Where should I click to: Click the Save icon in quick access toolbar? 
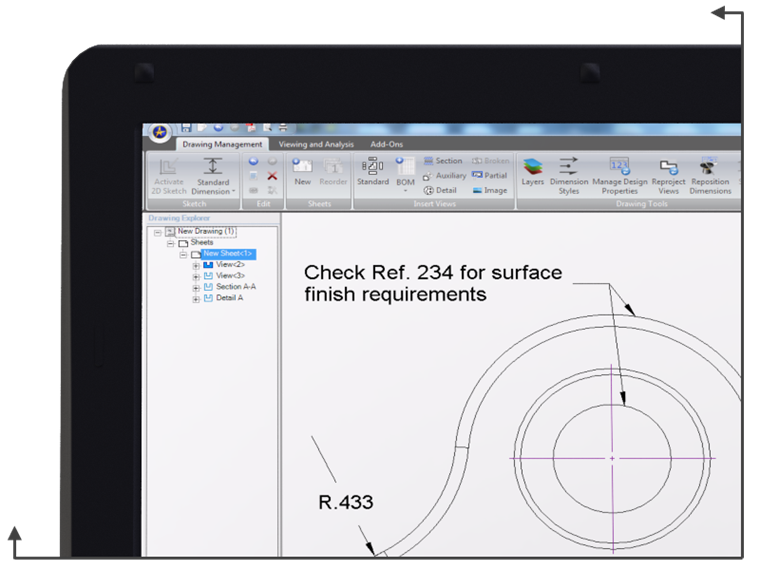pyautogui.click(x=186, y=127)
